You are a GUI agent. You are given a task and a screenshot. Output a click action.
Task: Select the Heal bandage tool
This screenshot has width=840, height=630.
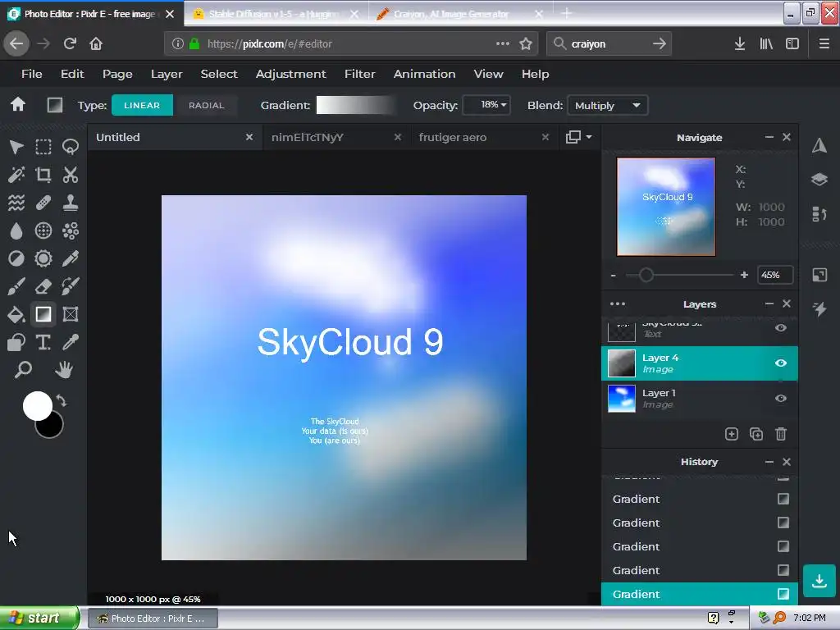point(43,203)
